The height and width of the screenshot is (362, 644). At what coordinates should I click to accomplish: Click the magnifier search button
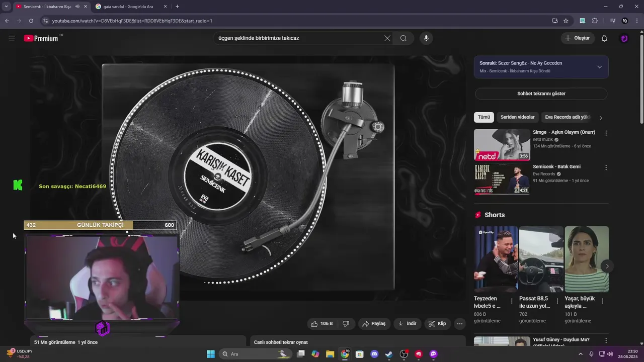click(x=404, y=38)
